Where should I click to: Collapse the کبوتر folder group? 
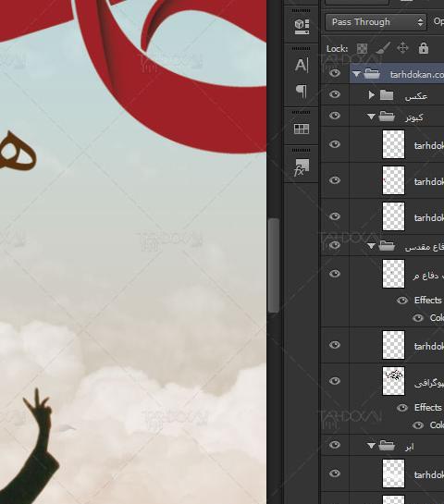371,117
